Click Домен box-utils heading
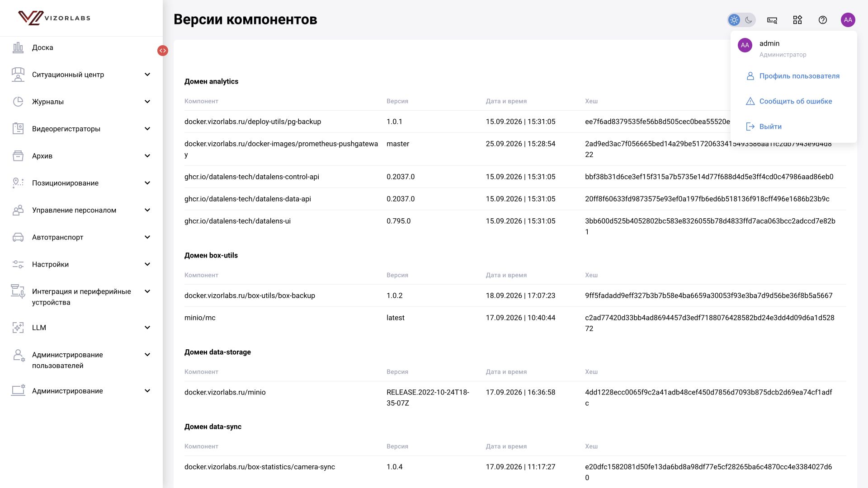The image size is (868, 488). [211, 255]
